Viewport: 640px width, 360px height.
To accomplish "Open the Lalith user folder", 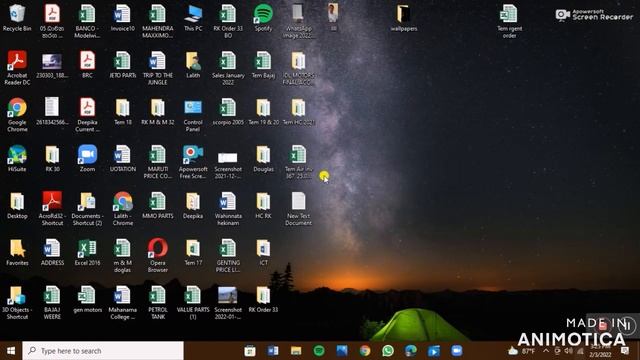I will [x=193, y=64].
